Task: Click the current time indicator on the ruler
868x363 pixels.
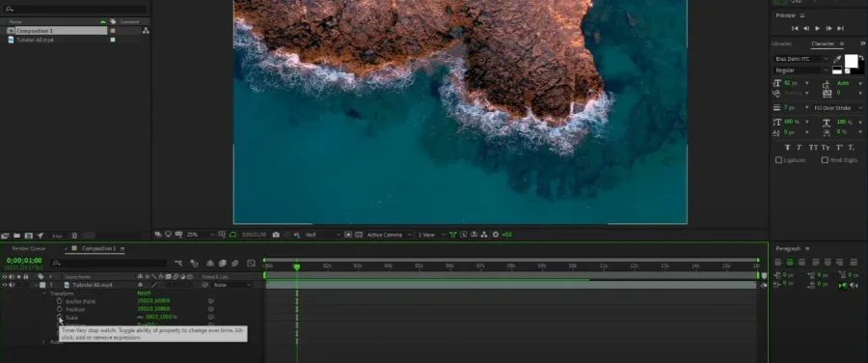Action: pos(297,266)
